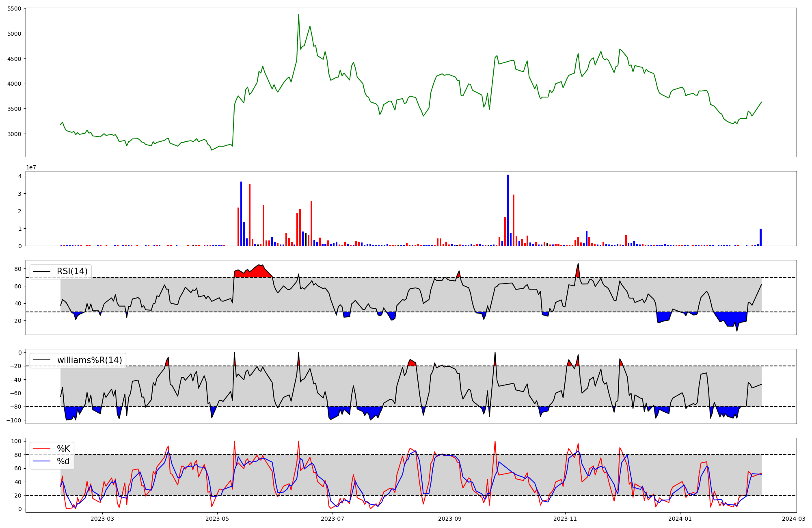Click the 2023-03 date axis label

pyautogui.click(x=102, y=519)
